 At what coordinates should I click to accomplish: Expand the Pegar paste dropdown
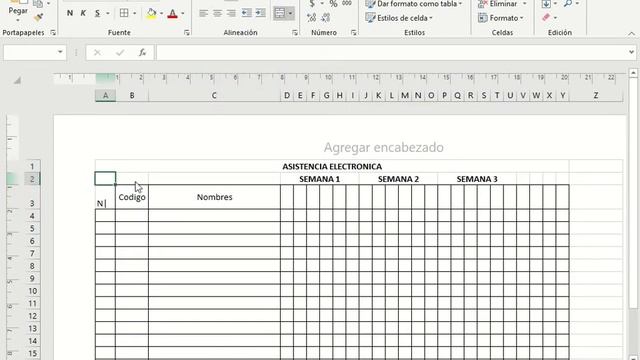(x=18, y=20)
